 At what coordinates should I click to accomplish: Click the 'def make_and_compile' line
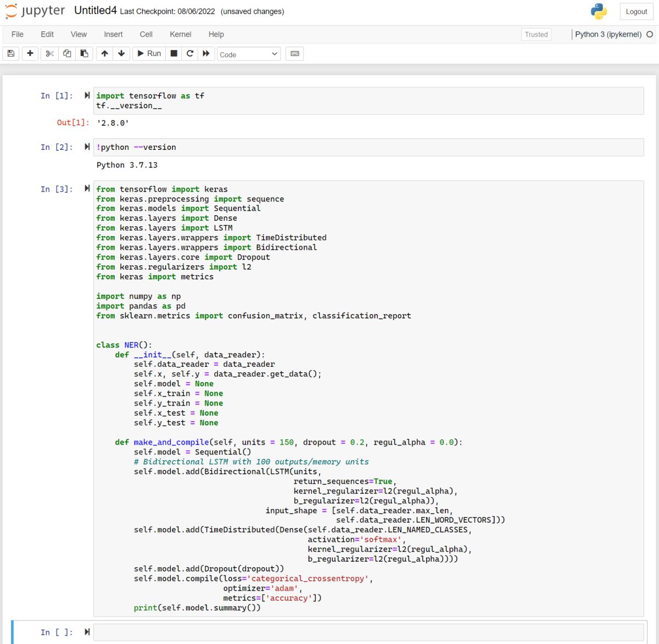[289, 442]
